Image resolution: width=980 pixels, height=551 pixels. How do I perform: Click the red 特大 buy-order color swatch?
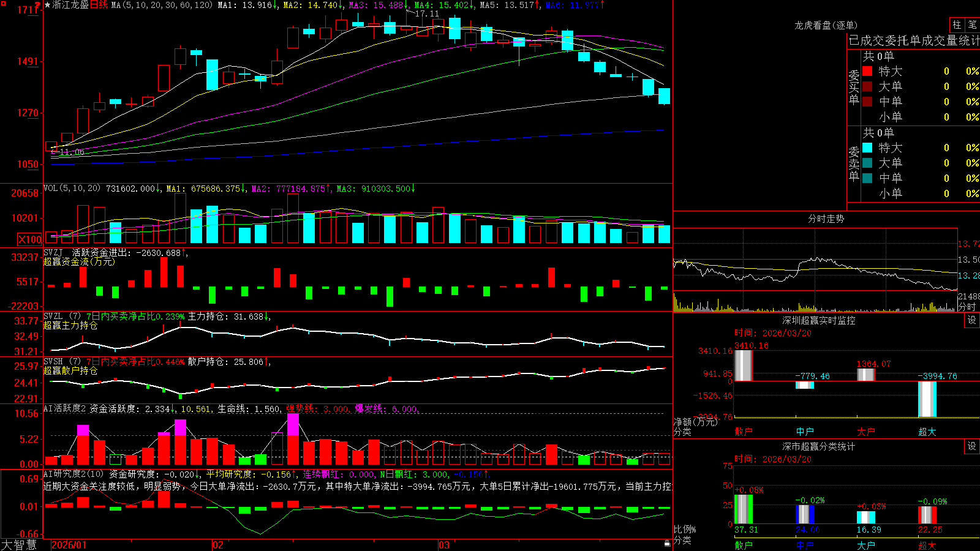click(867, 71)
